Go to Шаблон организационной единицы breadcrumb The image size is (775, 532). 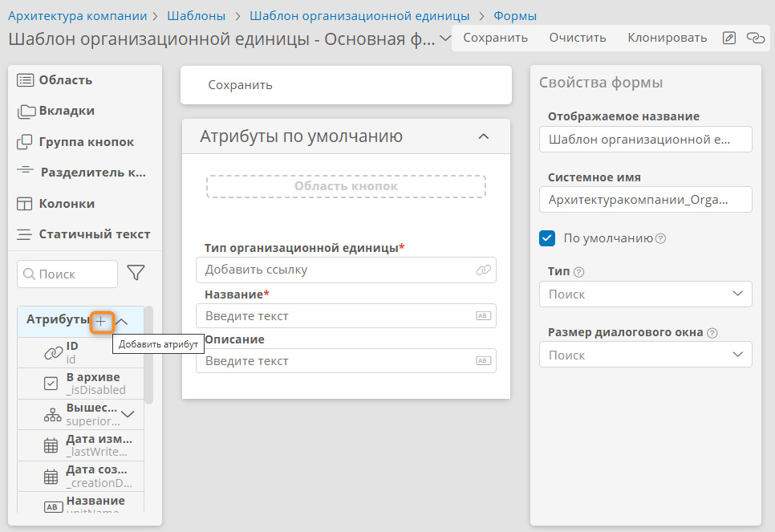(359, 16)
